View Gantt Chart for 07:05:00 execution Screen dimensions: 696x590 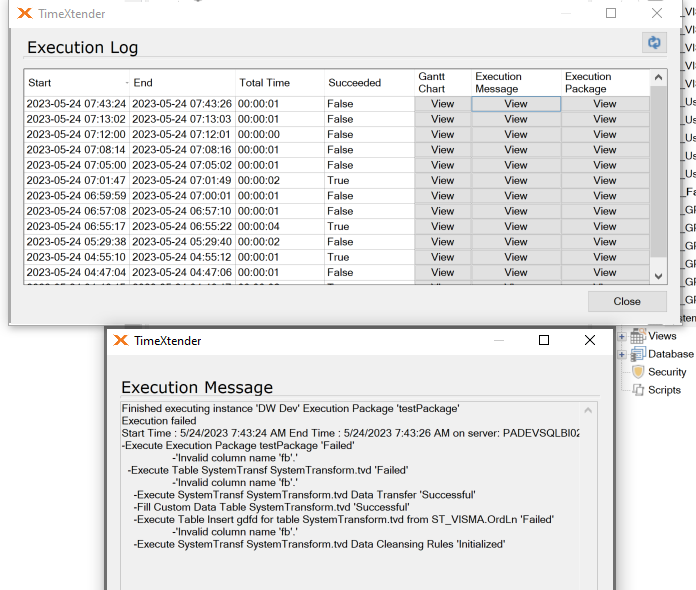(x=443, y=165)
